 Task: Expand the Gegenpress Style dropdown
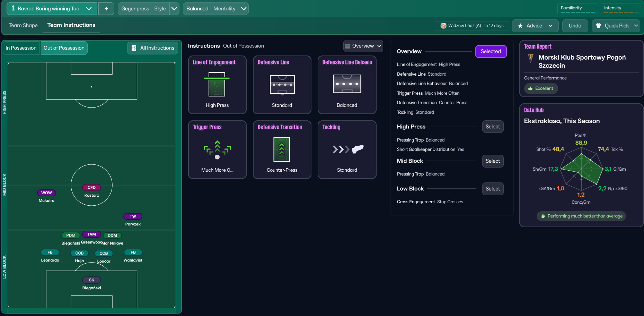(174, 9)
